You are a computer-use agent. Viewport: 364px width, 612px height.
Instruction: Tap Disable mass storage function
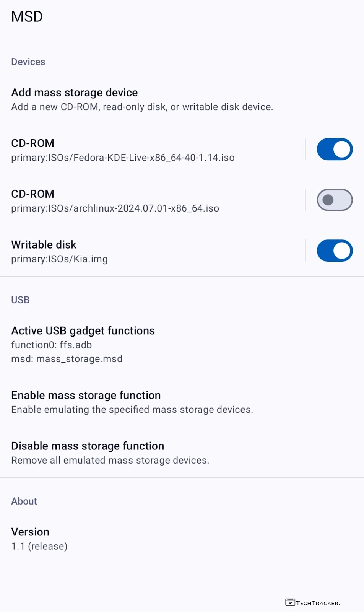pos(110,453)
